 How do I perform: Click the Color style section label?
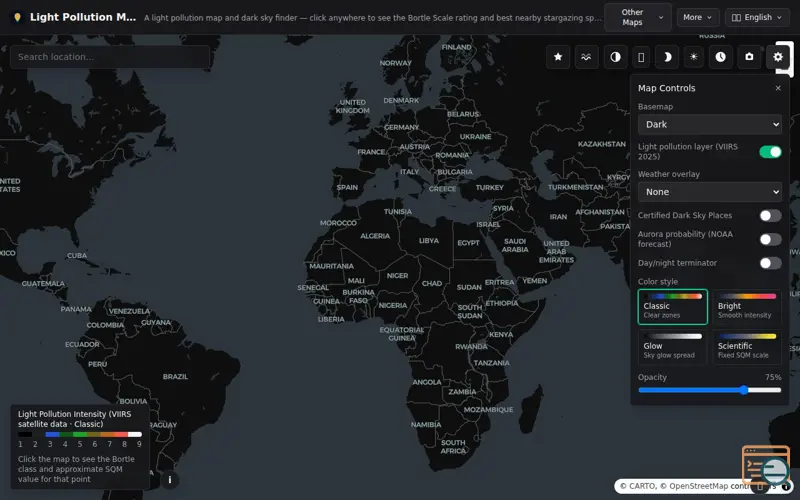(x=658, y=282)
